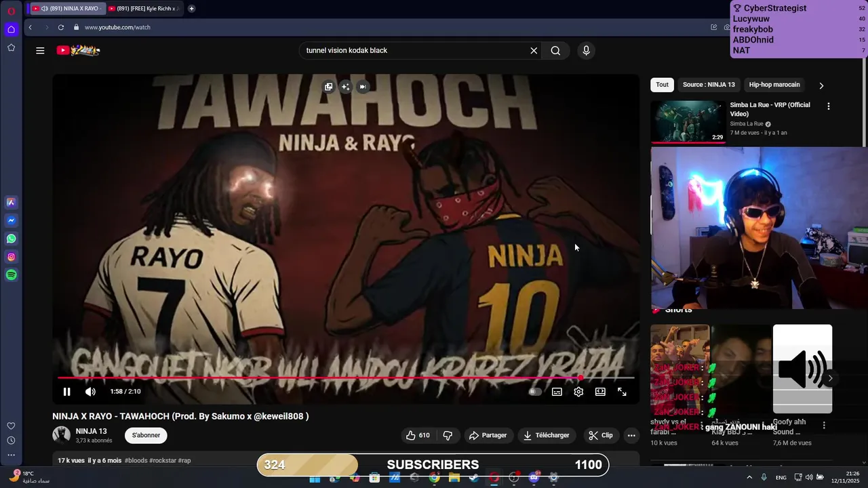868x488 pixels.
Task: Open Opera sidebar heart pinboards icon
Action: point(11,426)
